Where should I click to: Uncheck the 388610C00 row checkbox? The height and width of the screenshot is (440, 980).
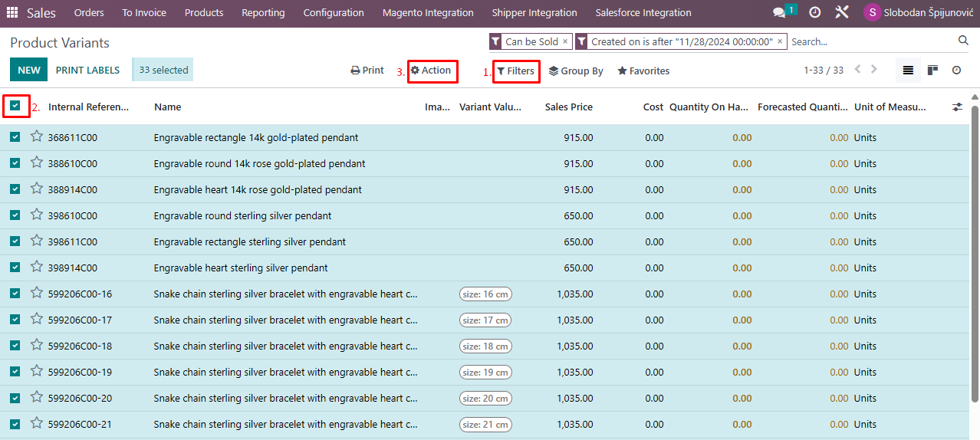[15, 163]
